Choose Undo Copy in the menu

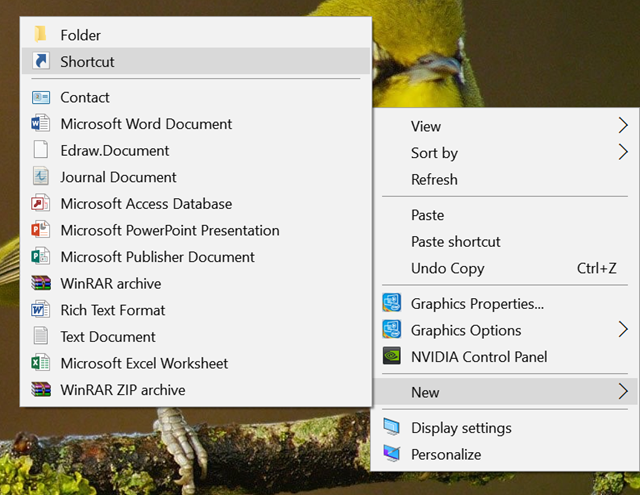[x=505, y=268]
